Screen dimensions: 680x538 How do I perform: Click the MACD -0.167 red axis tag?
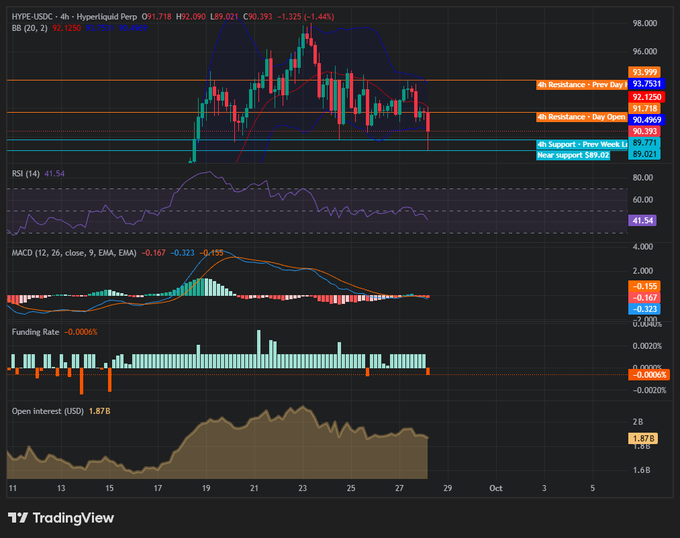tap(644, 298)
